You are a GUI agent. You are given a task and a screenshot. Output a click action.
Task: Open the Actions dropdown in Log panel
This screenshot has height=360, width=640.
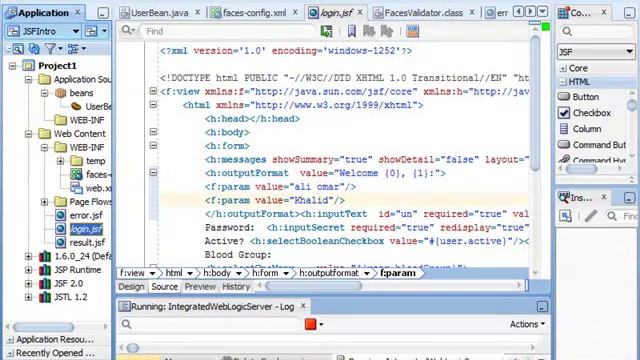(527, 324)
